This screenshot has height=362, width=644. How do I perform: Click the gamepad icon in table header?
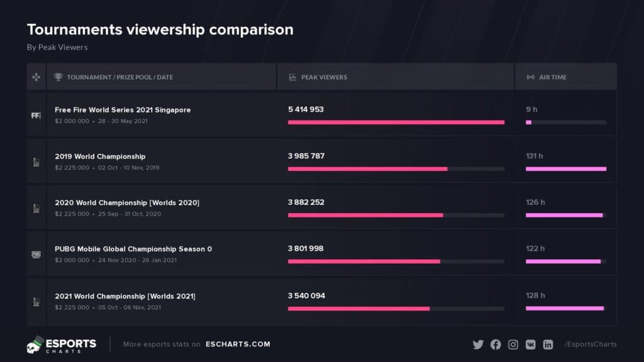36,77
